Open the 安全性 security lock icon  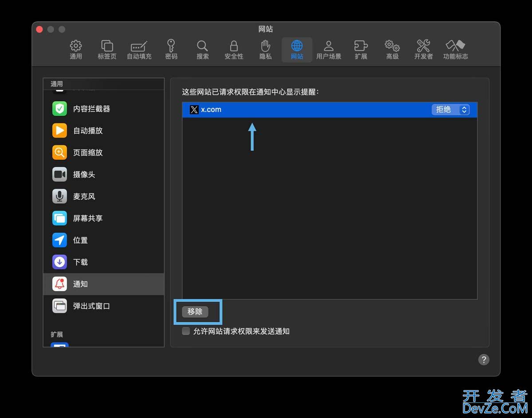(x=234, y=46)
